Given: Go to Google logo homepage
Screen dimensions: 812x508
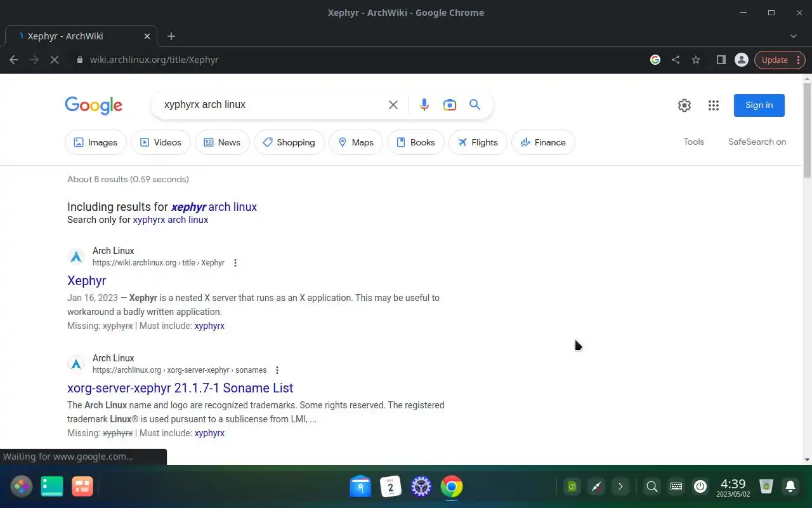Looking at the screenshot, I should (x=94, y=105).
